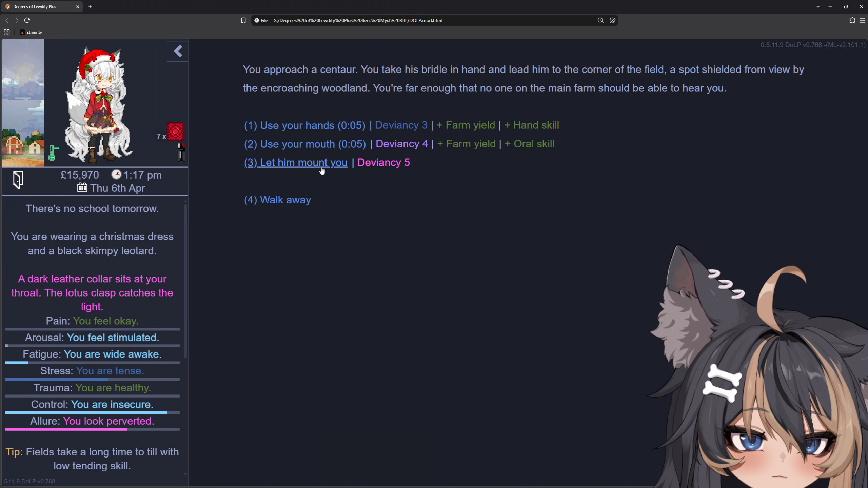Switch to the Degrees of Lewdity Plus tab

(42, 7)
